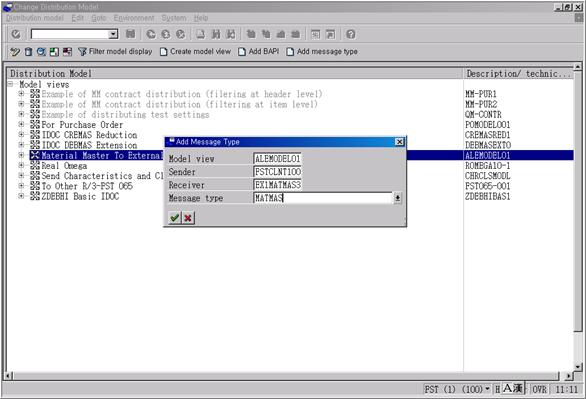
Task: Open the Goto menu
Action: click(x=99, y=18)
